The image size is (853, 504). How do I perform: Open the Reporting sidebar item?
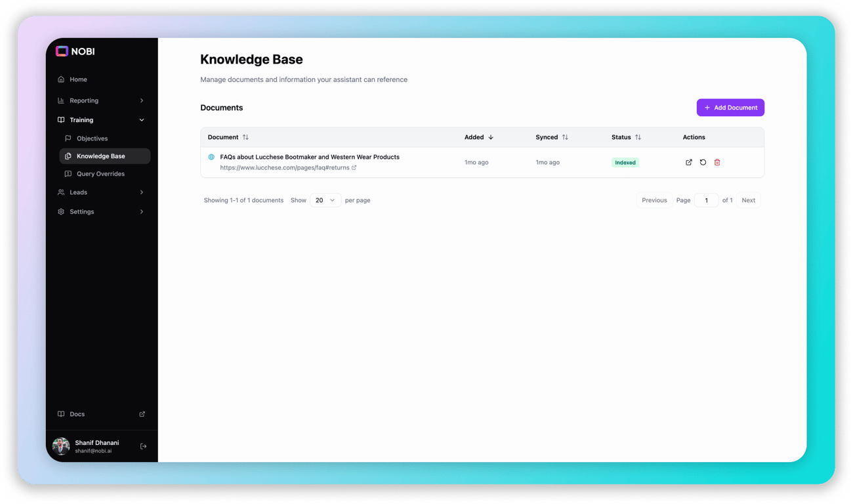102,100
